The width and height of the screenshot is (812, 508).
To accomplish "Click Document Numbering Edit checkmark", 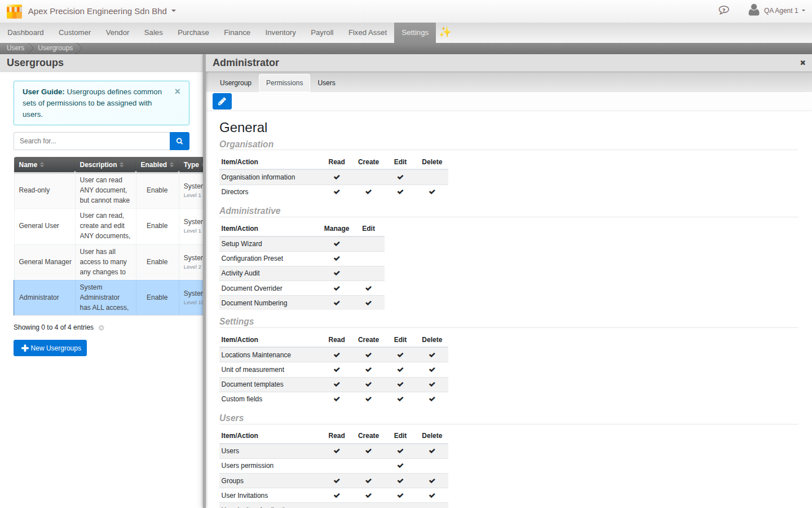I will (x=368, y=303).
